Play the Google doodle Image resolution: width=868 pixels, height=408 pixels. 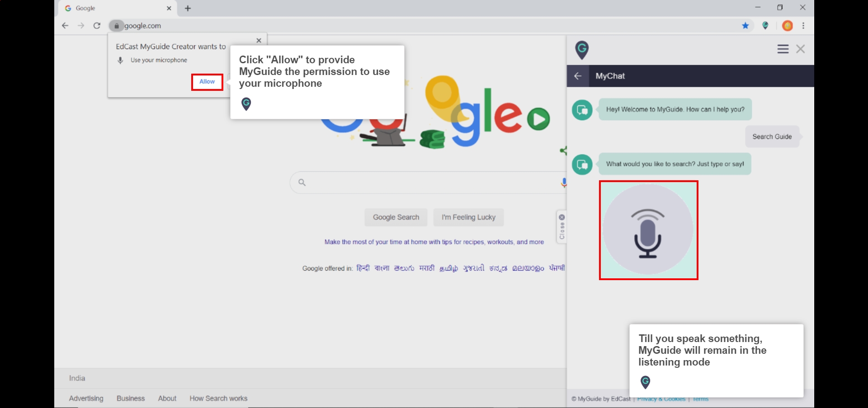(538, 119)
